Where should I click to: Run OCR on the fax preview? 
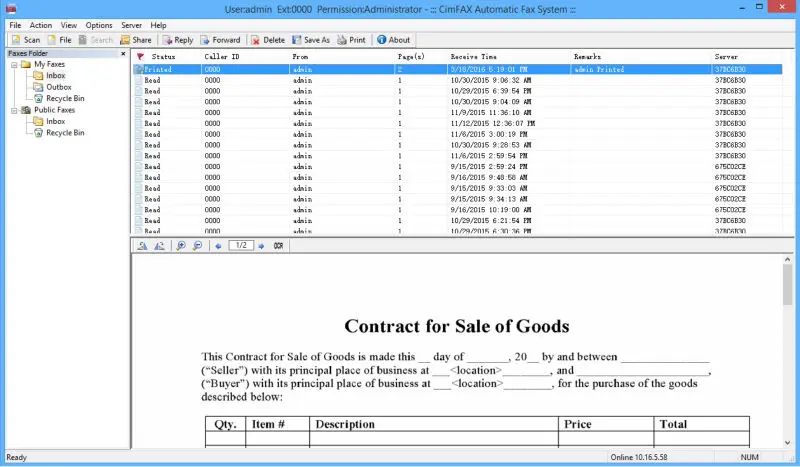click(x=278, y=245)
